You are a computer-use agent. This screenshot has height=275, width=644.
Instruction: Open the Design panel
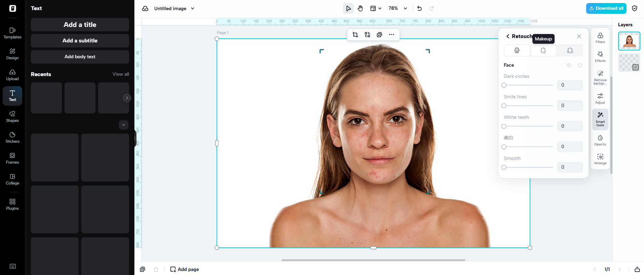tap(12, 54)
